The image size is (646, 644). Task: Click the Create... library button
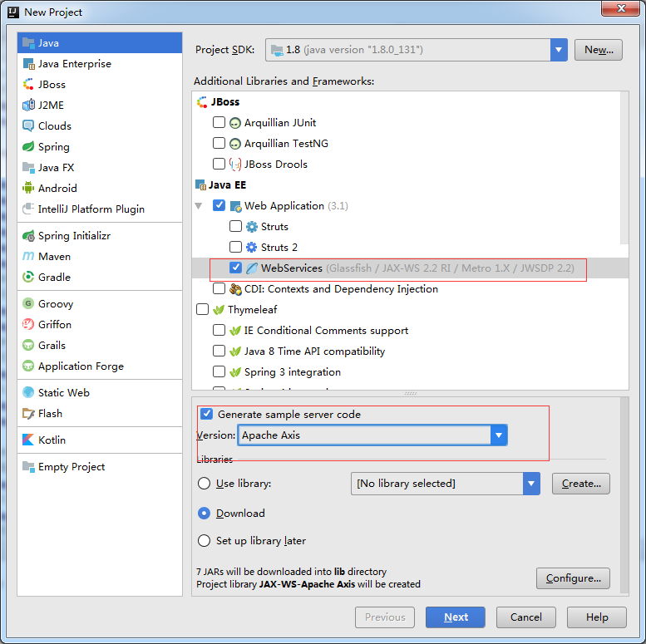[x=581, y=484]
